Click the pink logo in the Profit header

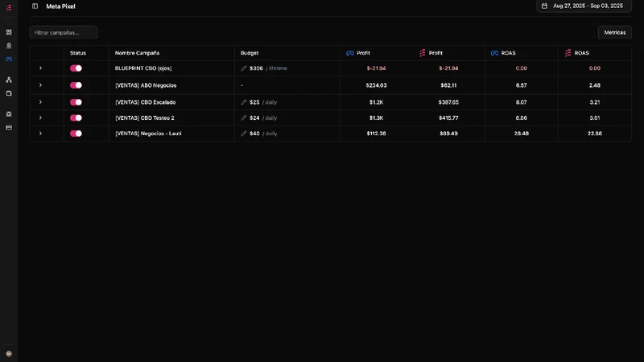pyautogui.click(x=422, y=53)
